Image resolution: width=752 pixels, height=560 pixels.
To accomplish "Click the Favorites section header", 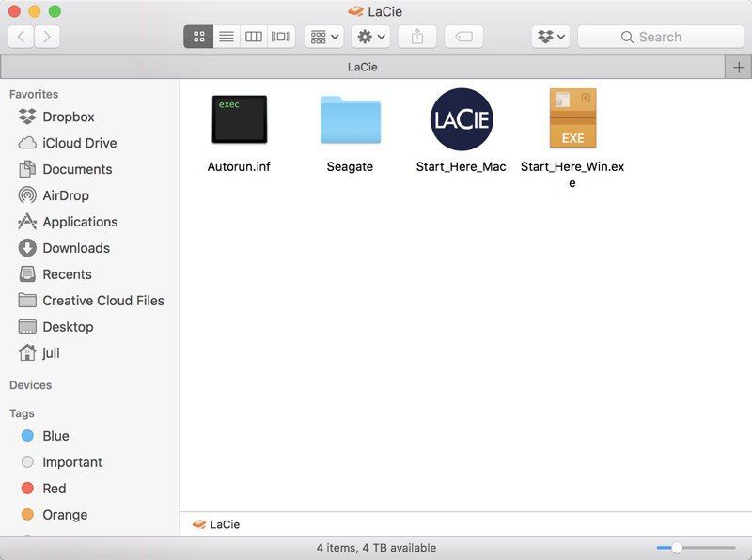I will (x=34, y=94).
